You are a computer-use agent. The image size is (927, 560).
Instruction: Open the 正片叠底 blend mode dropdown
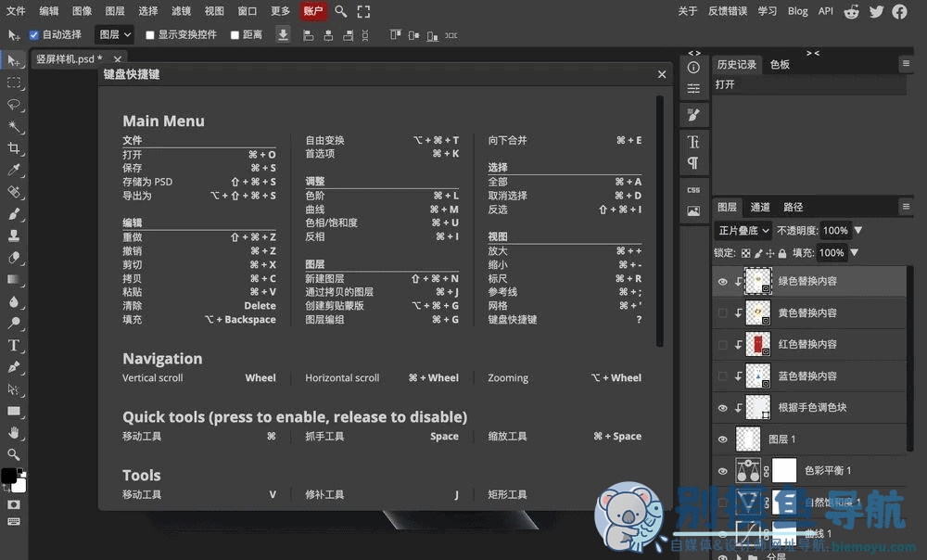click(743, 231)
